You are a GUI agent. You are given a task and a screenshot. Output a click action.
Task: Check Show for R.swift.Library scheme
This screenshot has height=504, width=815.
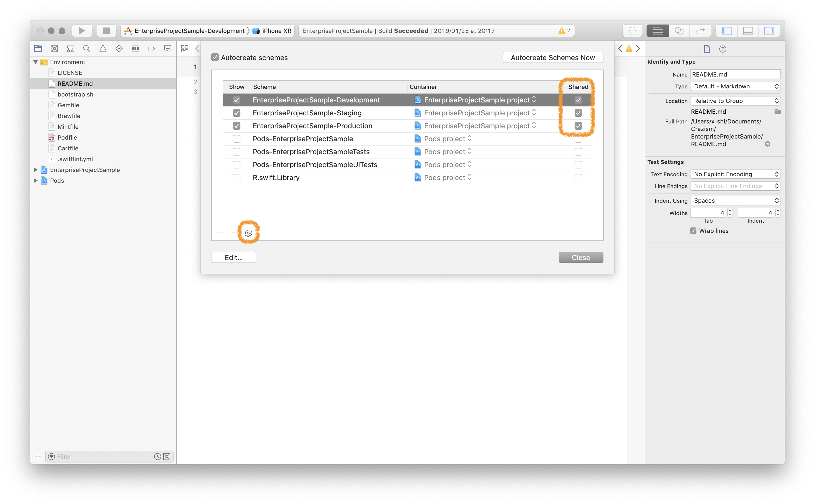coord(236,178)
